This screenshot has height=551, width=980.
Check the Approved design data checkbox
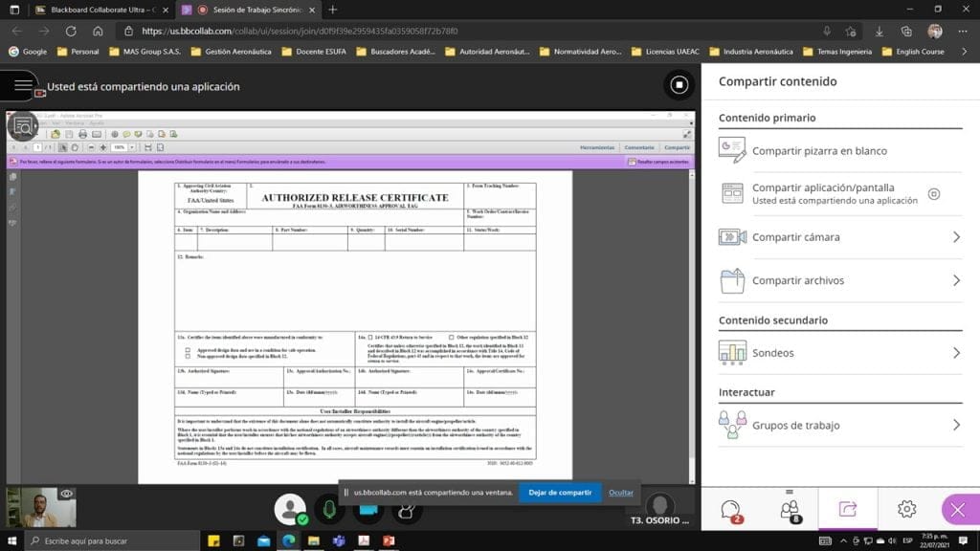[188, 350]
